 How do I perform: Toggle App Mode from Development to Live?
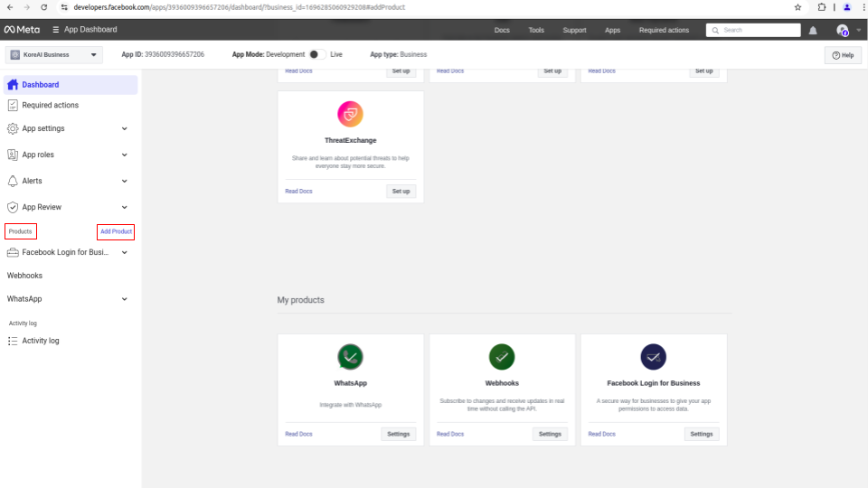[x=316, y=54]
